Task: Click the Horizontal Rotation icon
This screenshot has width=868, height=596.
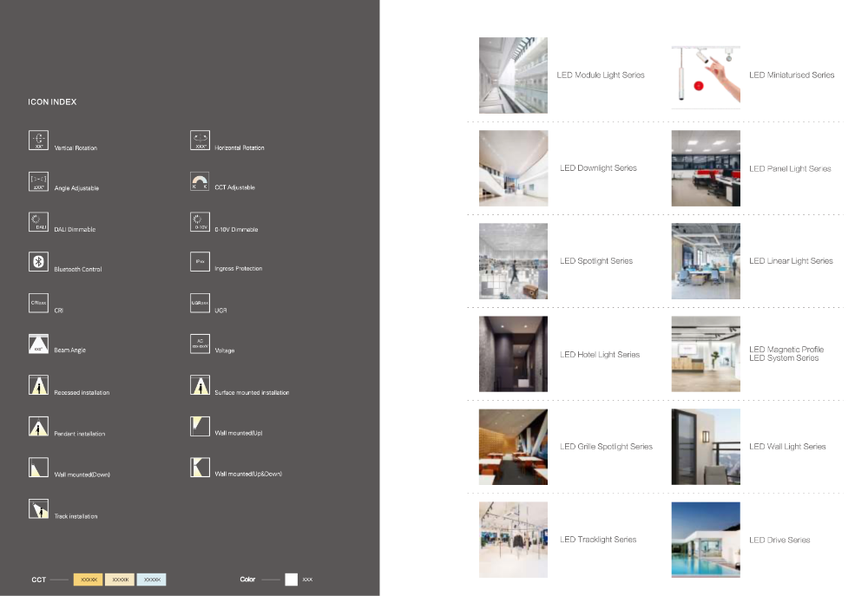Action: pos(200,140)
